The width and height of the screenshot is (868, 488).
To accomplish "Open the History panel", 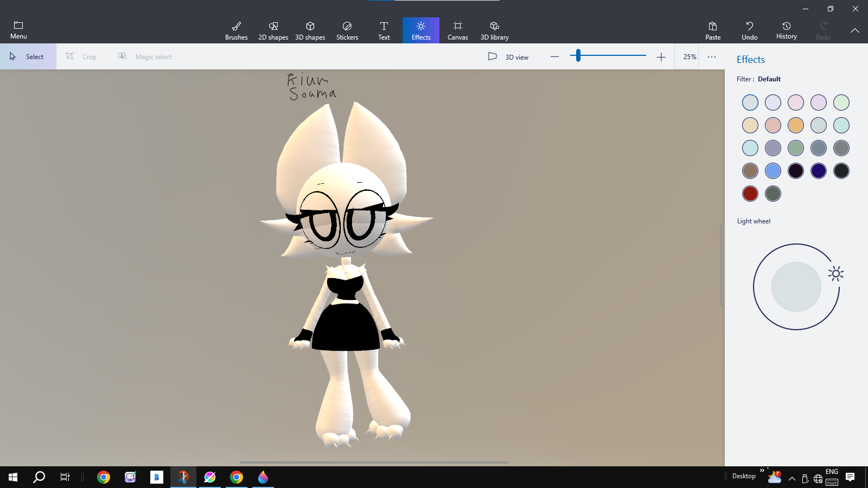I will pos(786,30).
